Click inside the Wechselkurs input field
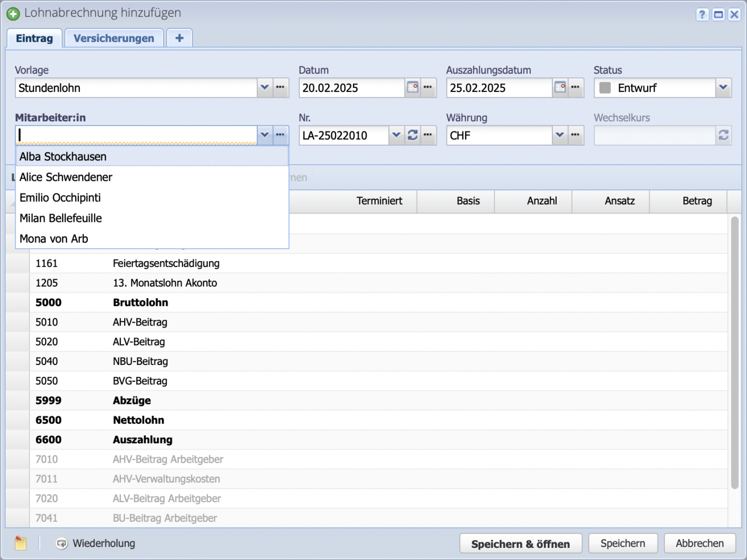Viewport: 747px width, 560px height. pos(652,135)
